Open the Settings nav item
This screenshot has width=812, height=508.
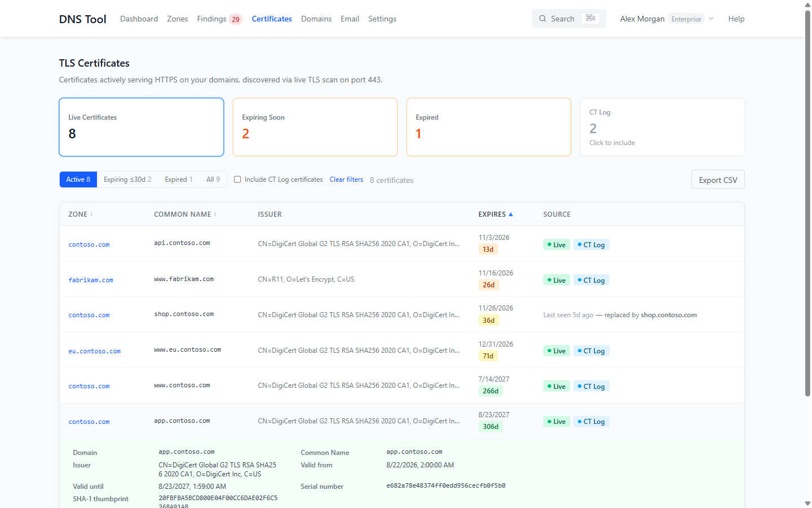pyautogui.click(x=382, y=19)
